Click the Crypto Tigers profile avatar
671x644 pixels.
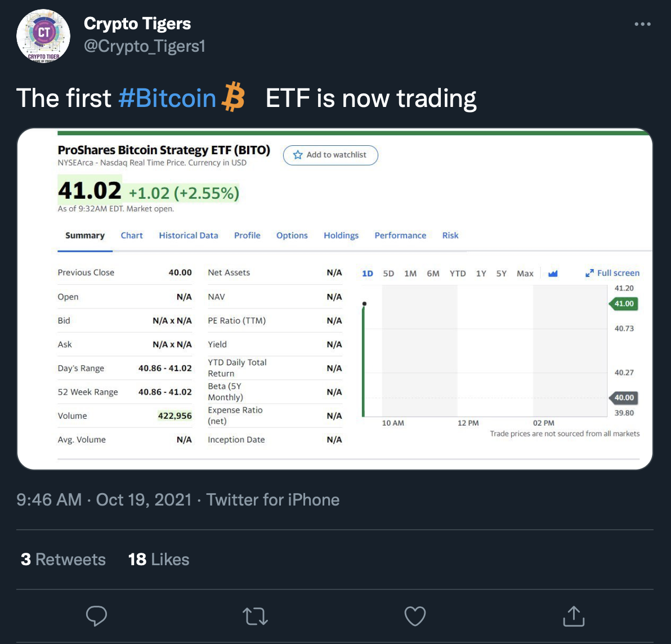(43, 35)
